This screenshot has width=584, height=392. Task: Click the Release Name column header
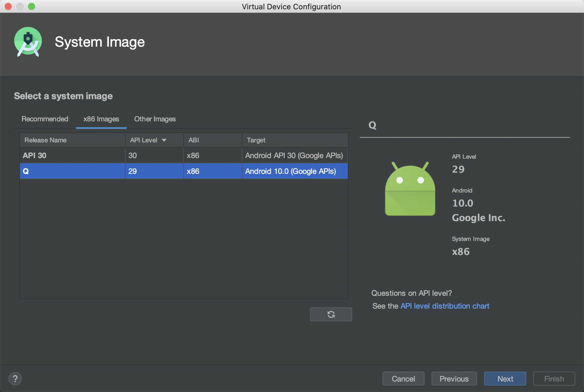(72, 140)
